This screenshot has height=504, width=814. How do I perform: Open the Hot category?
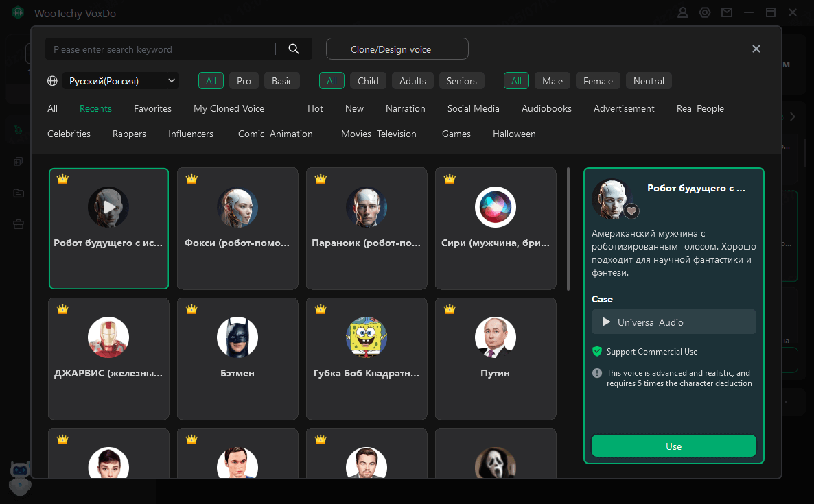click(x=315, y=108)
